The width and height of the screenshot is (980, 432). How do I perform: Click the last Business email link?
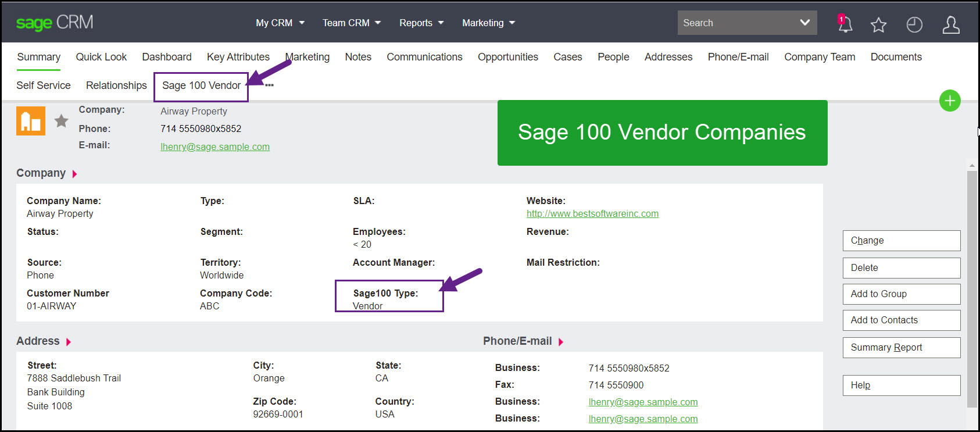643,419
